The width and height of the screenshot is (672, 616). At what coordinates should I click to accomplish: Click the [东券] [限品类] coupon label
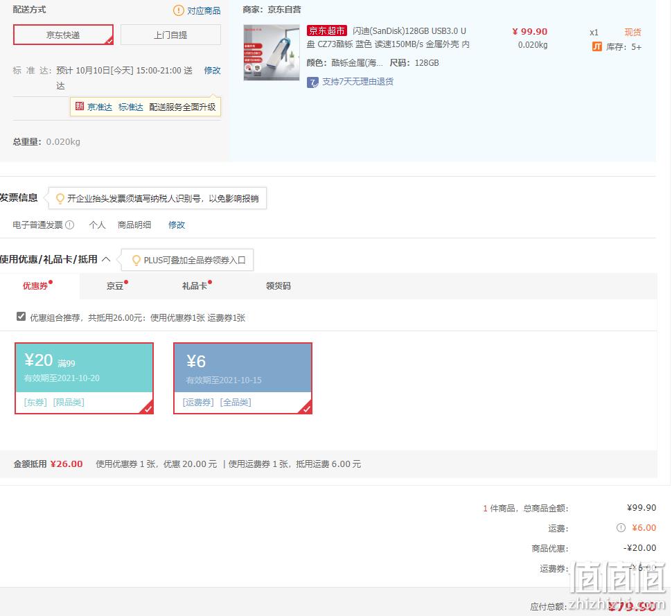[54, 402]
